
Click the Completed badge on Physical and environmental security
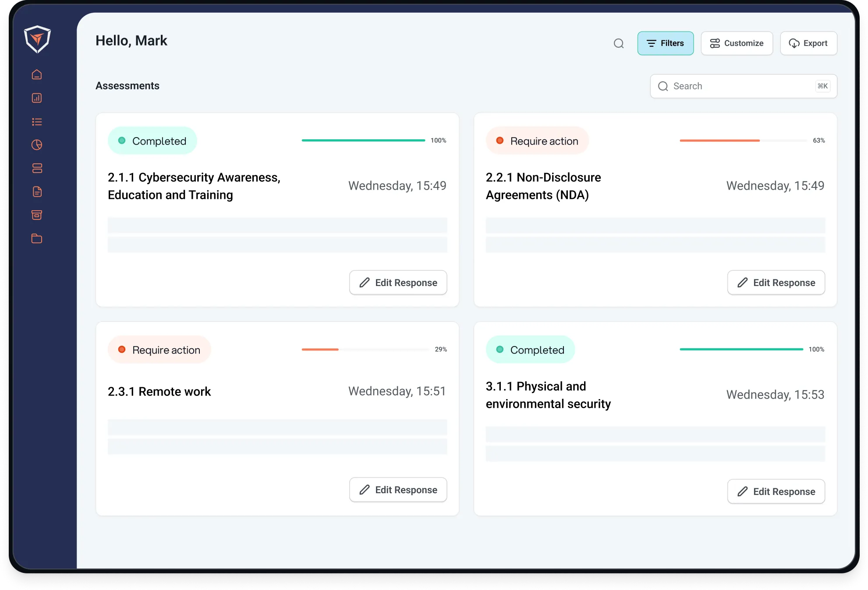tap(530, 349)
